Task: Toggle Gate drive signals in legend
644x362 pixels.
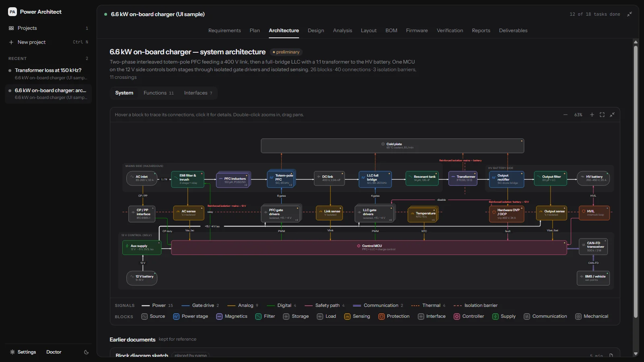Action: (200, 305)
